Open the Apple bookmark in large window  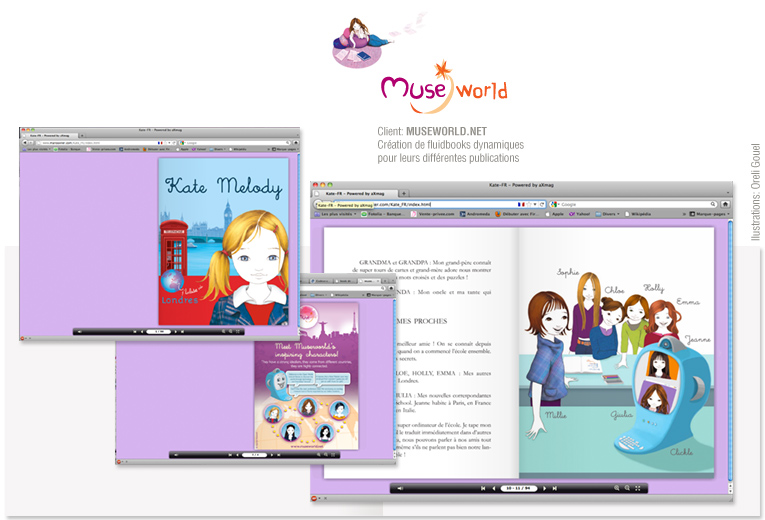click(x=554, y=214)
